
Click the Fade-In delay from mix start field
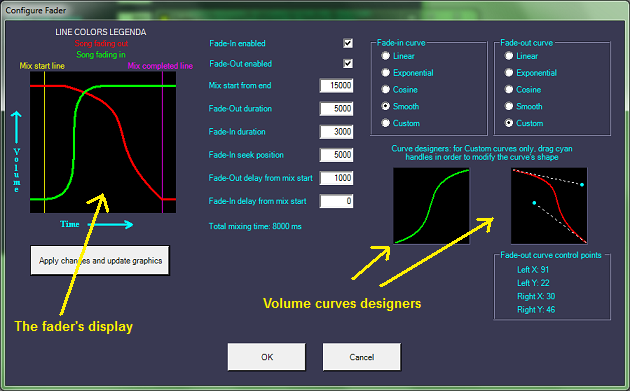point(336,201)
